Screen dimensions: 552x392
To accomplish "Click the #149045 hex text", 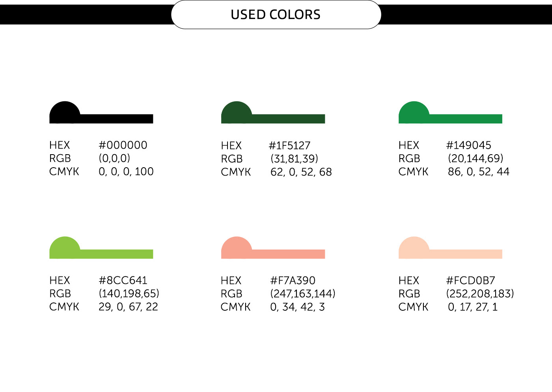I will 468,145.
